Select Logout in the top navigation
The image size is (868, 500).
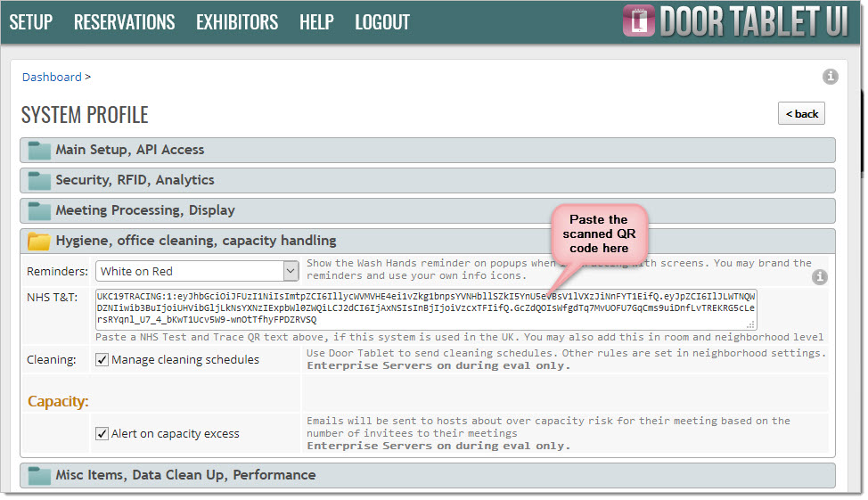coord(382,22)
